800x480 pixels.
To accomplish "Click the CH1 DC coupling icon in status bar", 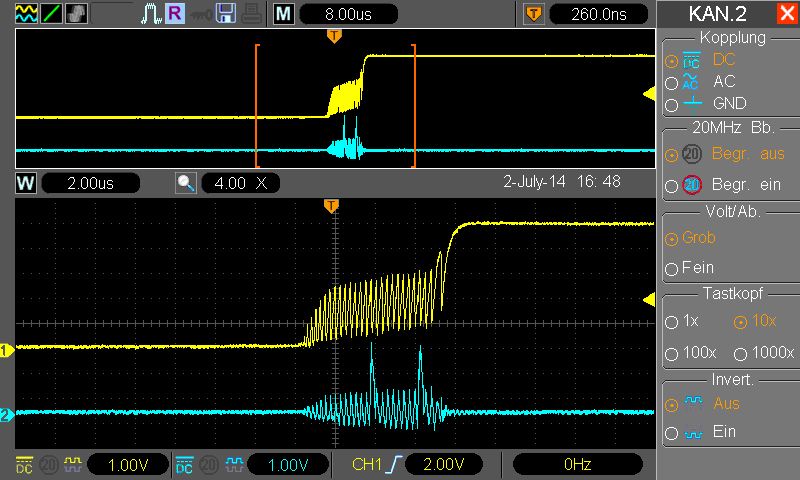I will pos(24,465).
